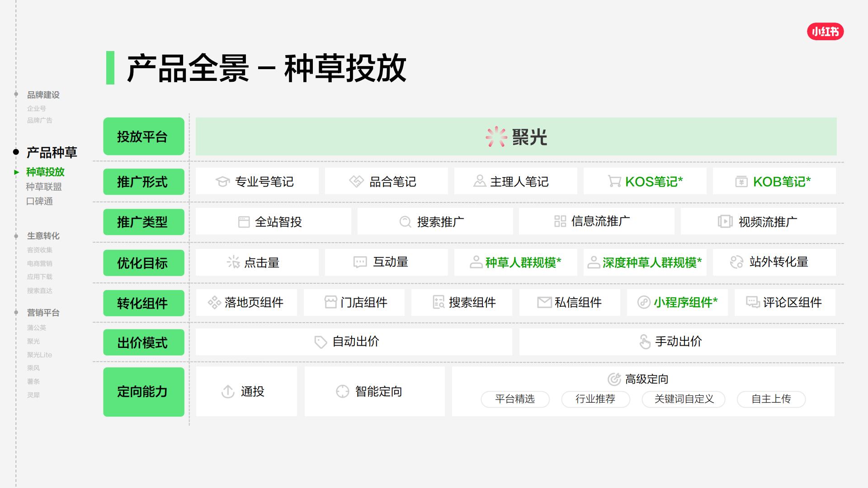The width and height of the screenshot is (868, 488).
Task: Click the 品牌广告 sidebar entry
Action: [40, 120]
